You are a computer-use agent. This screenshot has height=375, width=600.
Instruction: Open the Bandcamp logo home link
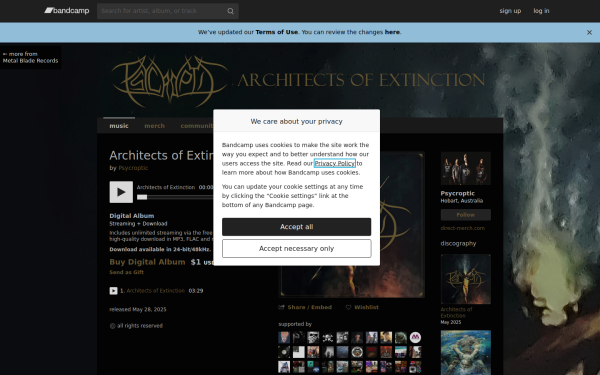[x=67, y=11]
